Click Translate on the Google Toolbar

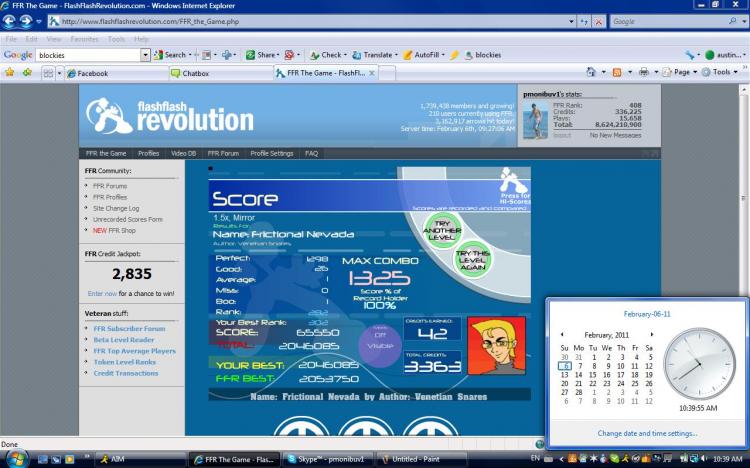click(x=373, y=55)
